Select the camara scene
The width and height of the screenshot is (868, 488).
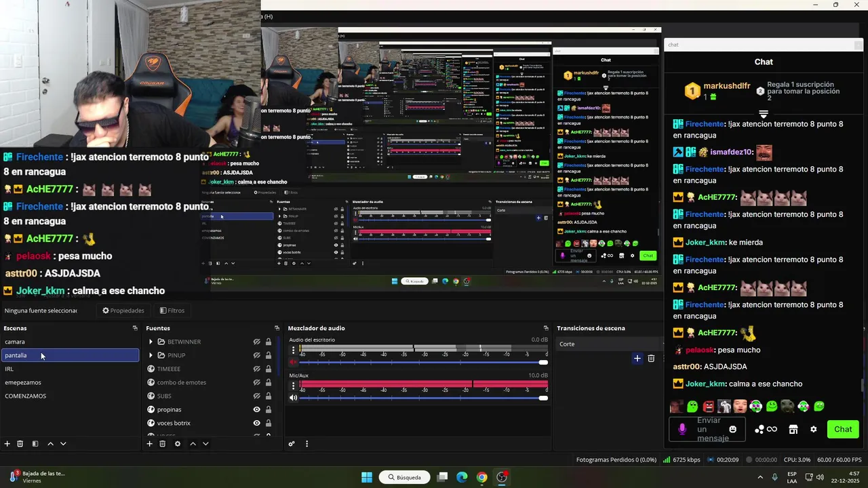point(70,342)
